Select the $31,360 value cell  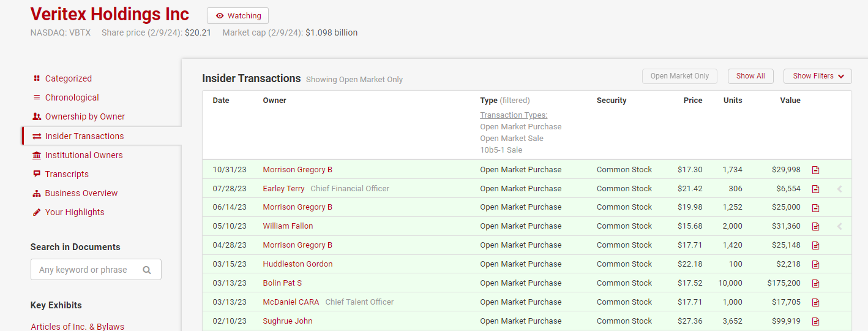point(786,226)
